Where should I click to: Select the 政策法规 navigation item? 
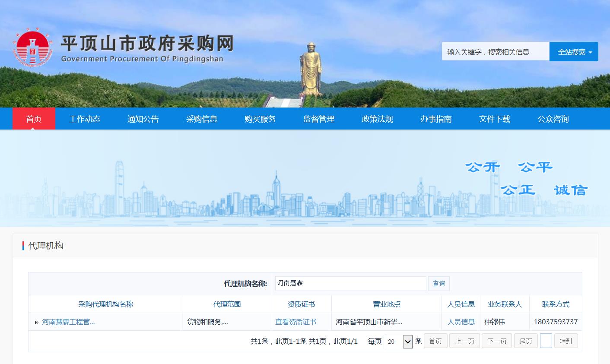(377, 119)
